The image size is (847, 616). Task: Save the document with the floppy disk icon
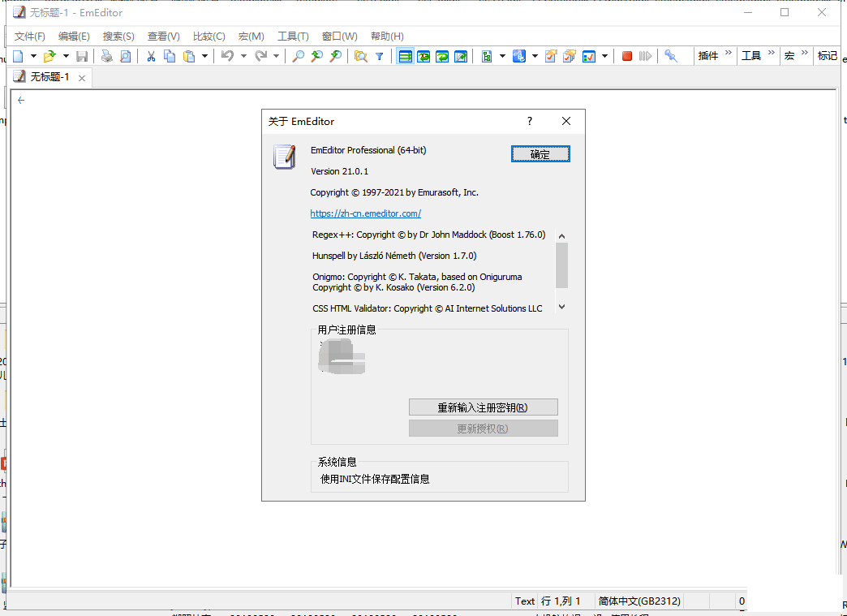[82, 56]
